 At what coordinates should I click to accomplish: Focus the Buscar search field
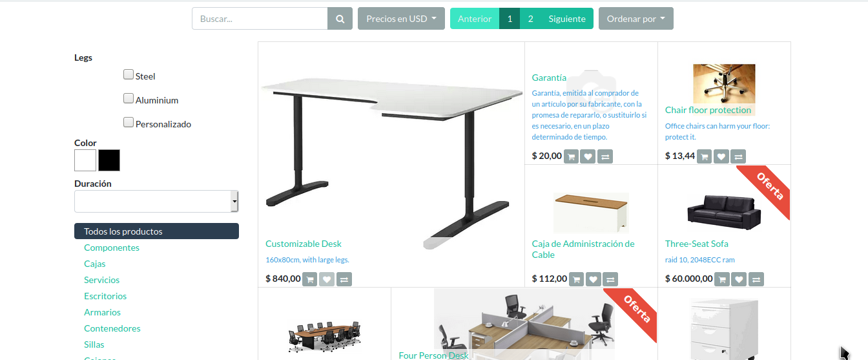[260, 19]
